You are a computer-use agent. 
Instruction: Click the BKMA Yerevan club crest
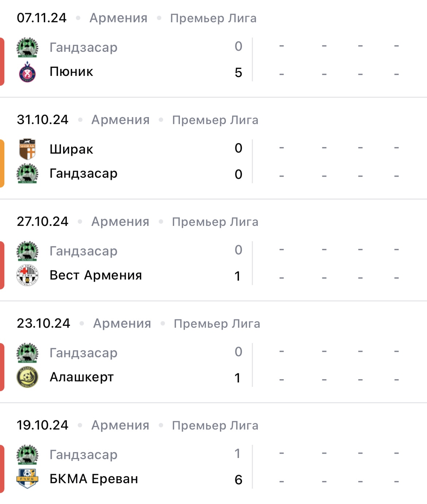pyautogui.click(x=27, y=479)
